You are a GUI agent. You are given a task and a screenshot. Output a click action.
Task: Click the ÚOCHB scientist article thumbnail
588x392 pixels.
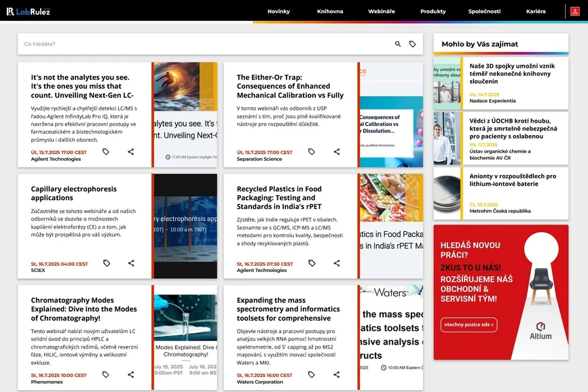pos(447,138)
